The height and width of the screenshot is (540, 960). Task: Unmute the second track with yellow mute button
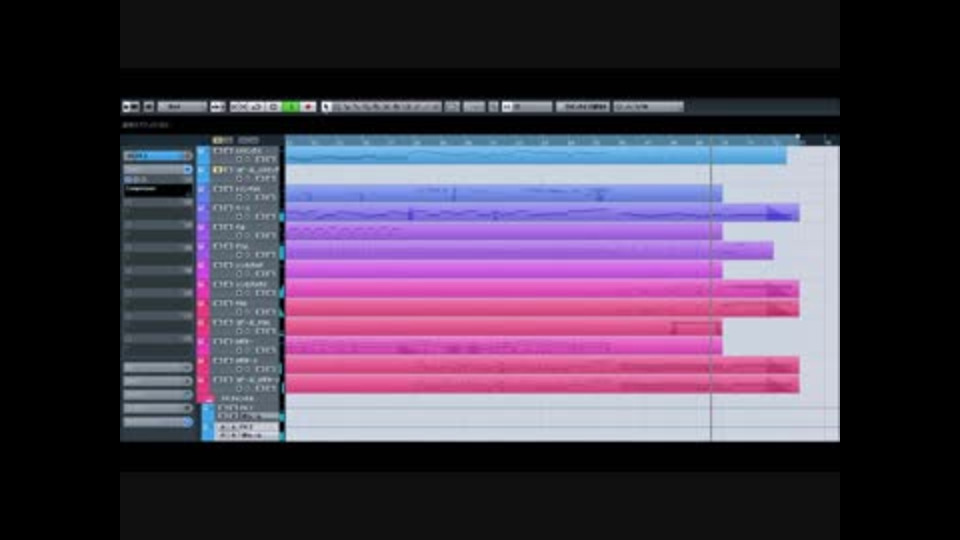click(x=217, y=170)
